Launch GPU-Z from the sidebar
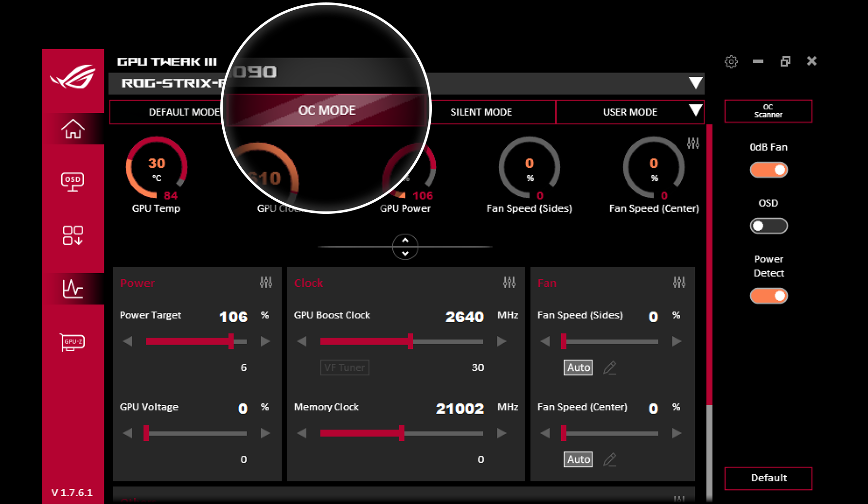This screenshot has height=504, width=868. [x=72, y=342]
